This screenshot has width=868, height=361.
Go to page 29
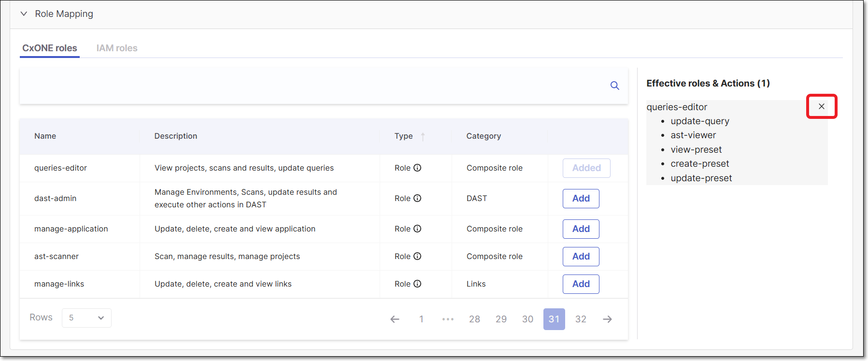point(501,319)
